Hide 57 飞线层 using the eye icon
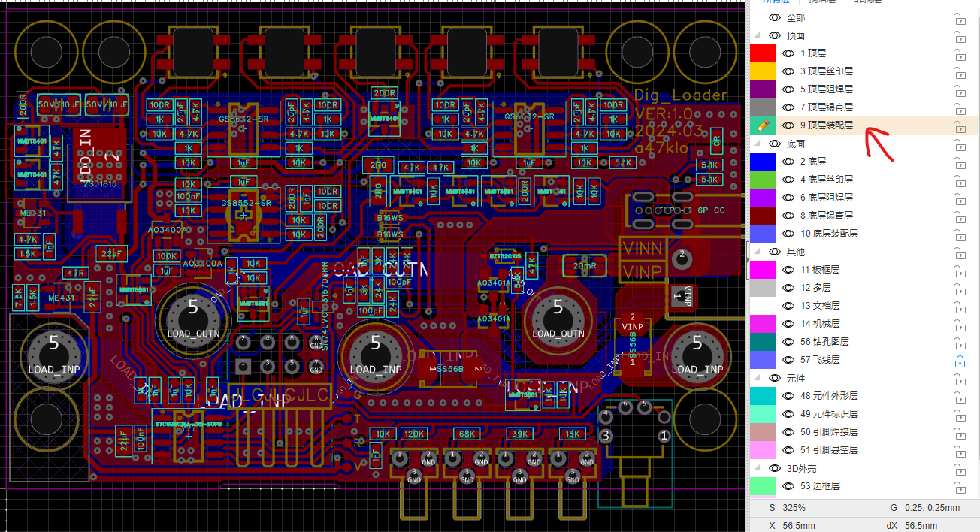980x532 pixels. point(788,360)
